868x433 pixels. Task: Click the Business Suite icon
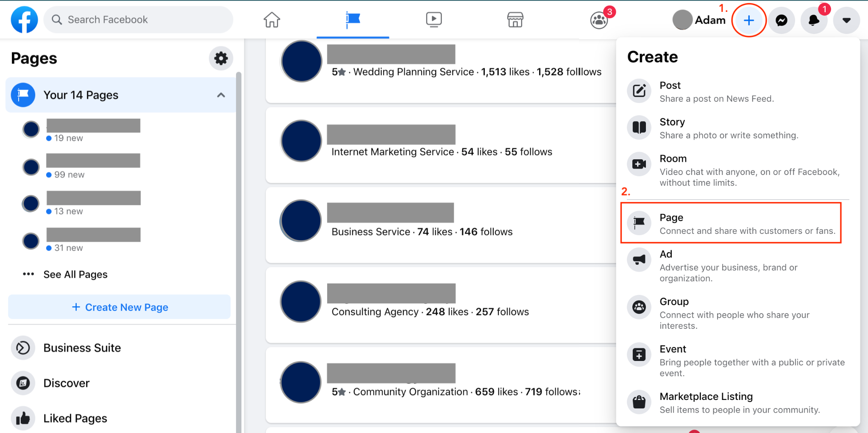(23, 348)
